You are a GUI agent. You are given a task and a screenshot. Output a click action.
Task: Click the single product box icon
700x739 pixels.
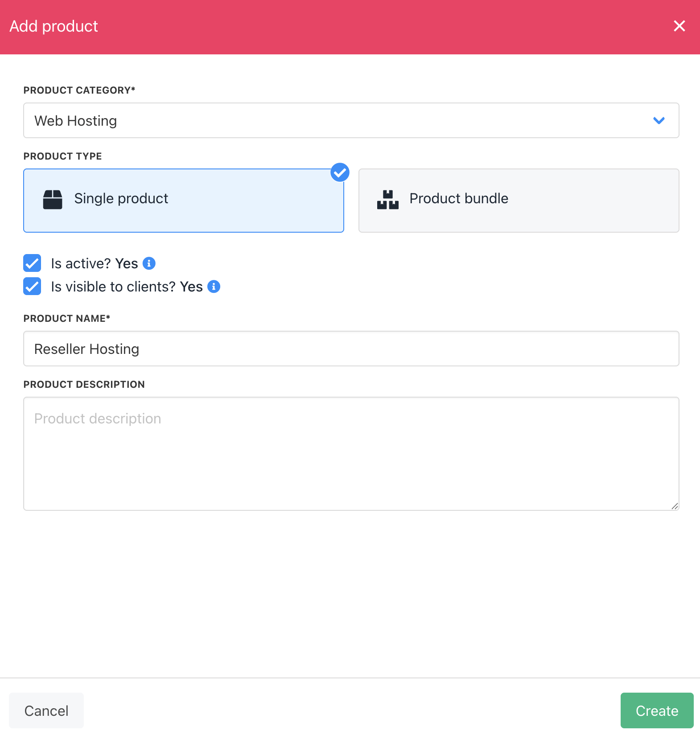(x=53, y=199)
